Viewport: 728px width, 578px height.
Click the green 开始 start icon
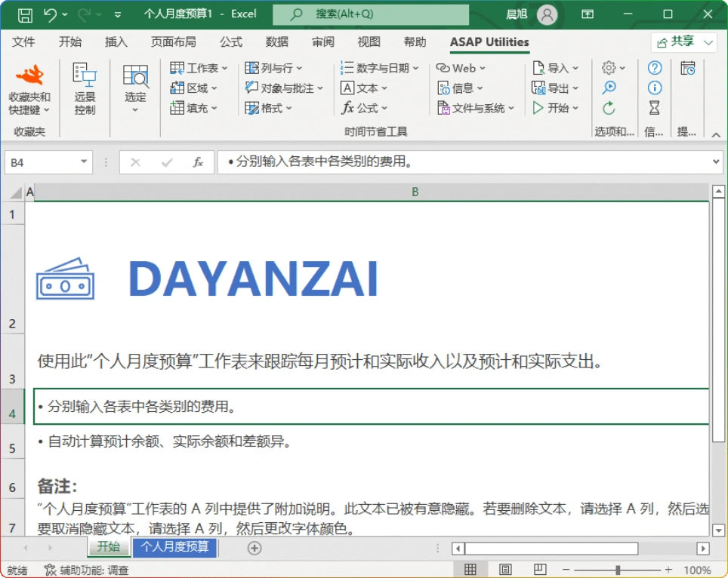click(x=539, y=108)
